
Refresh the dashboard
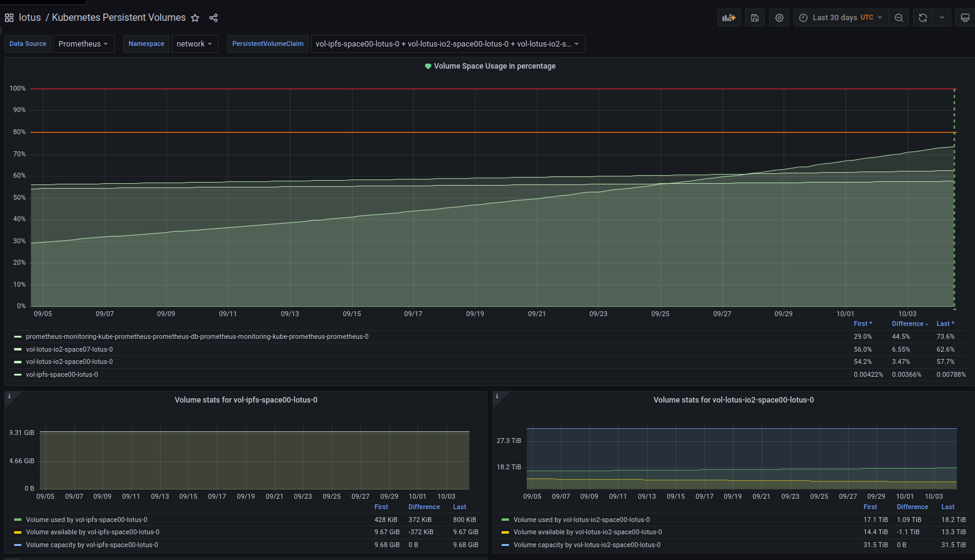923,18
